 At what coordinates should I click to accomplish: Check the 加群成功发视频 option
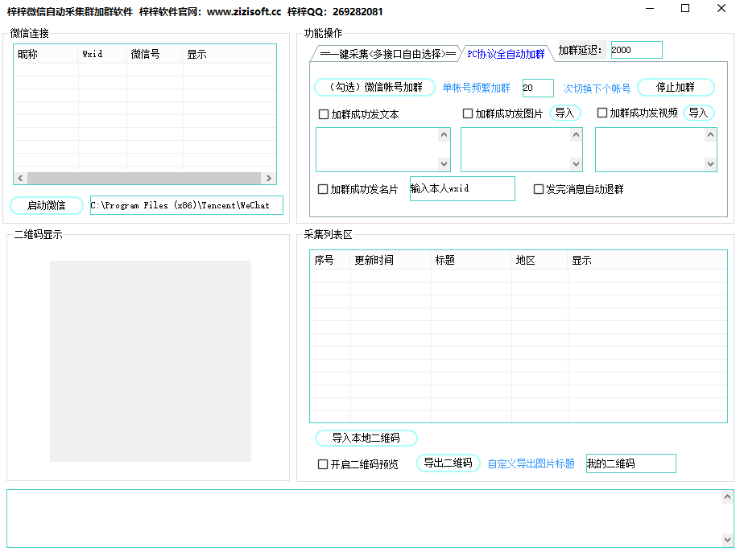pos(602,113)
